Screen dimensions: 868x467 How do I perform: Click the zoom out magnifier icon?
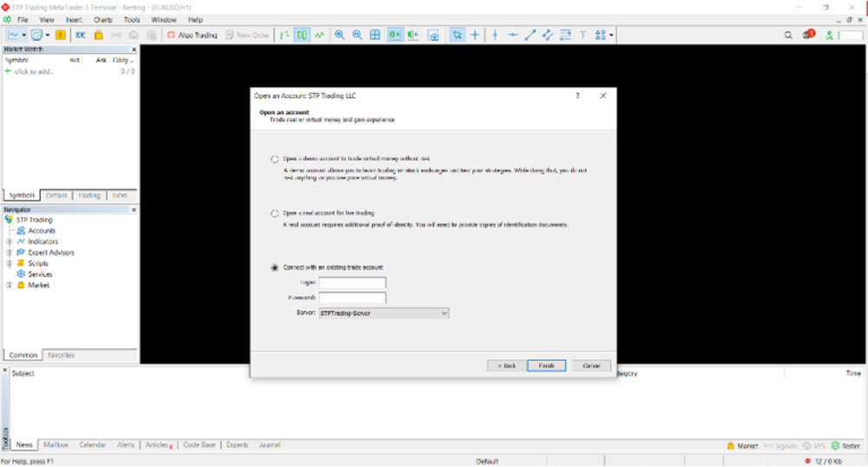[357, 35]
